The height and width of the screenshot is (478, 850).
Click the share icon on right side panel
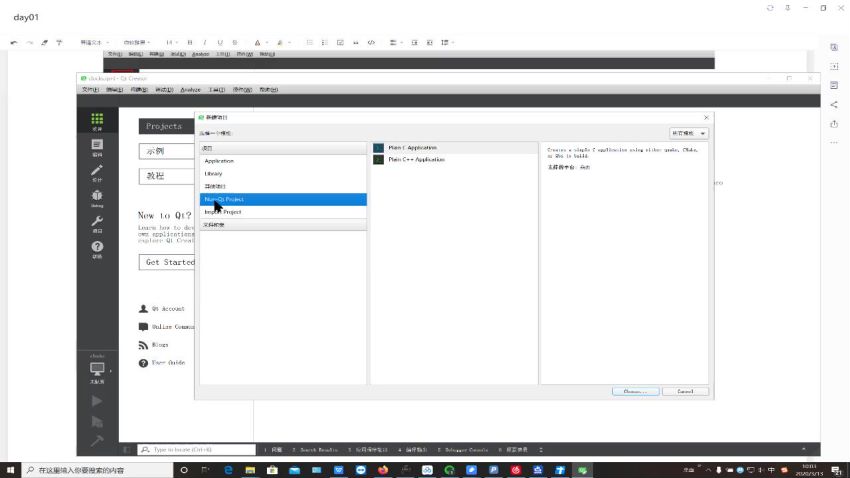coord(834,105)
